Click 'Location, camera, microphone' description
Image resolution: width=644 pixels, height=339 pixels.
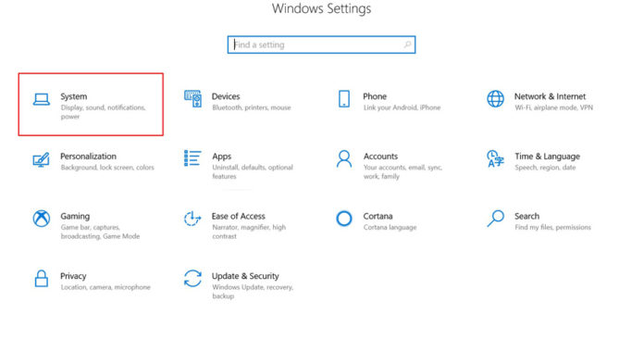coord(105,287)
